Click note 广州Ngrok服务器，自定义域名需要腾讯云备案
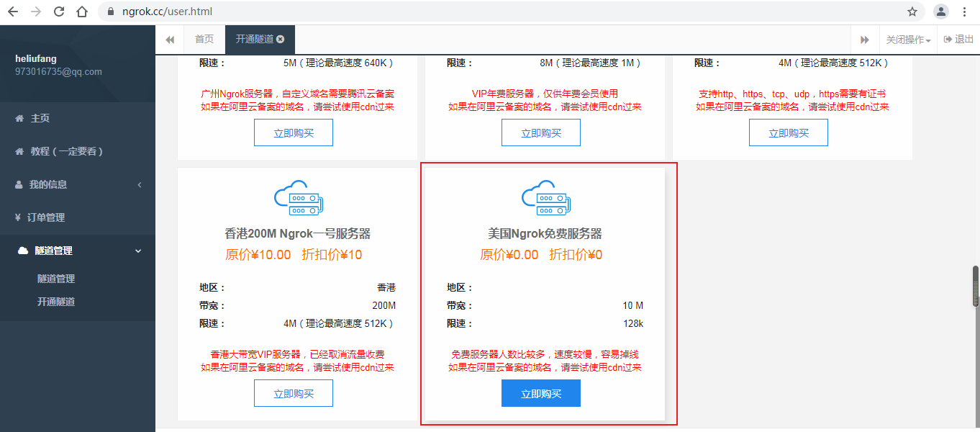 coord(297,94)
